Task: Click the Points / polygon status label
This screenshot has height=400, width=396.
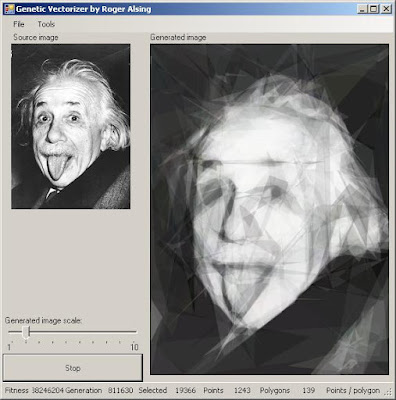Action: coord(353,390)
